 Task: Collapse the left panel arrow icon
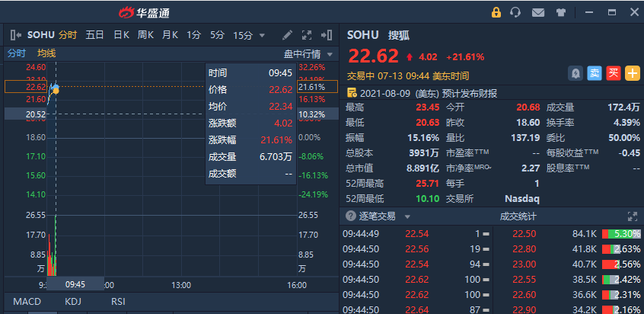click(15, 35)
